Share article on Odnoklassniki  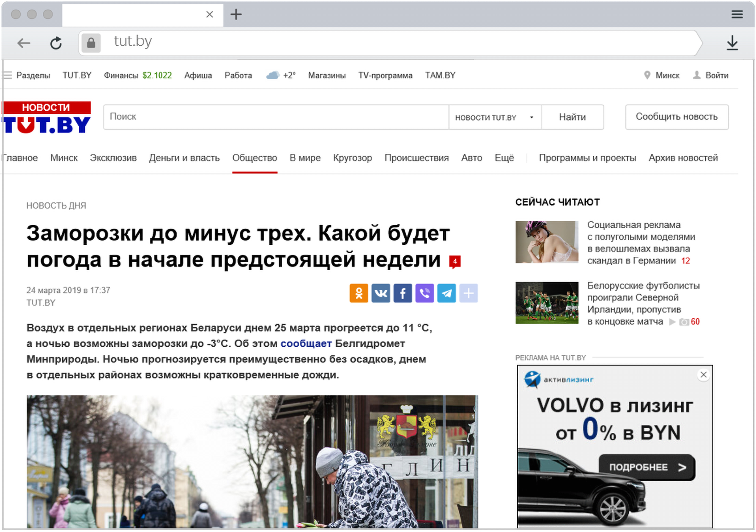click(359, 293)
